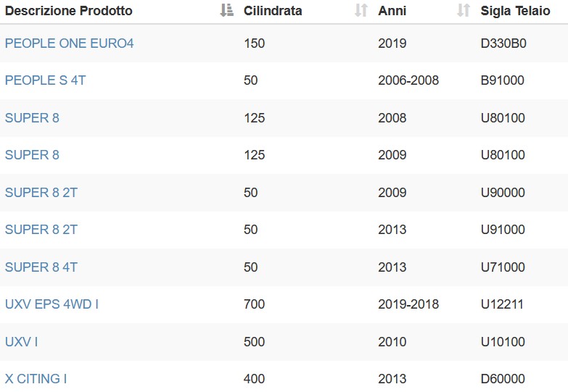568x392 pixels.
Task: Open SUPER 8 link for year 2008
Action: 32,118
